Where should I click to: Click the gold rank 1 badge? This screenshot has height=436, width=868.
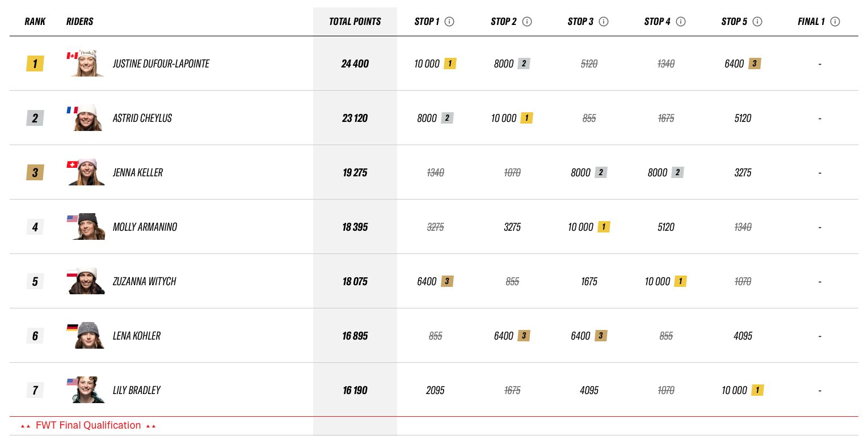tap(35, 64)
